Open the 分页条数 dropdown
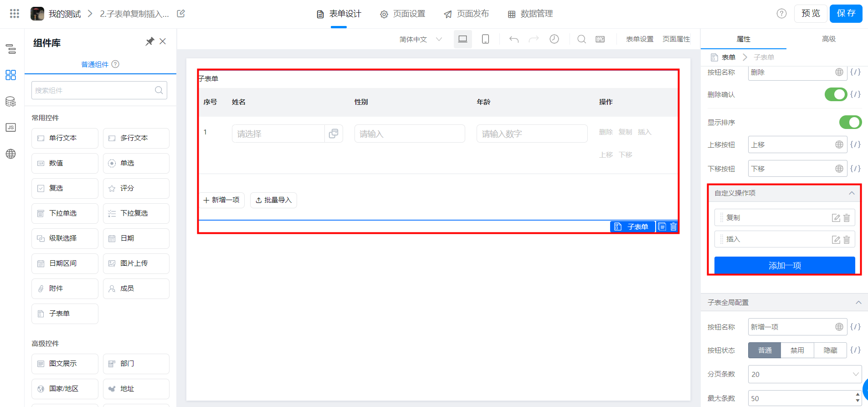The width and height of the screenshot is (868, 407). click(x=804, y=374)
